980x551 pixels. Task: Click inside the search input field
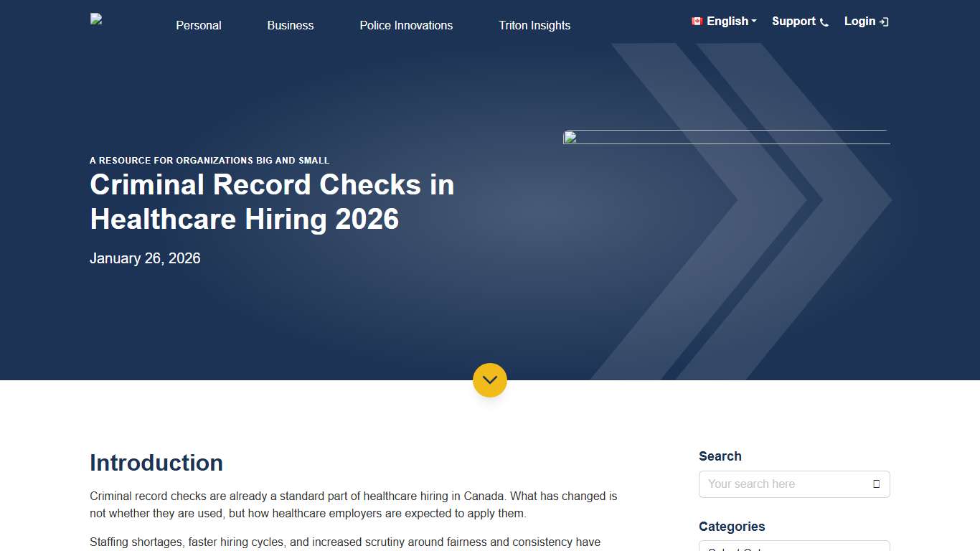[782, 484]
